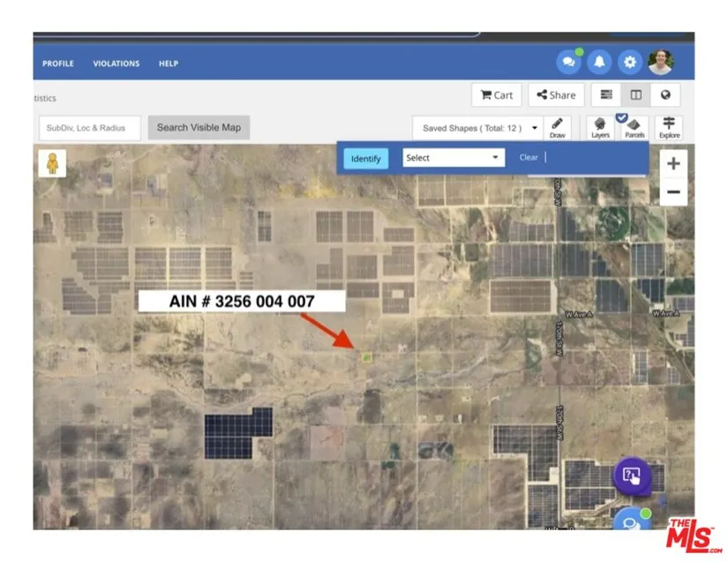Open the Explore signpost tool

[669, 128]
